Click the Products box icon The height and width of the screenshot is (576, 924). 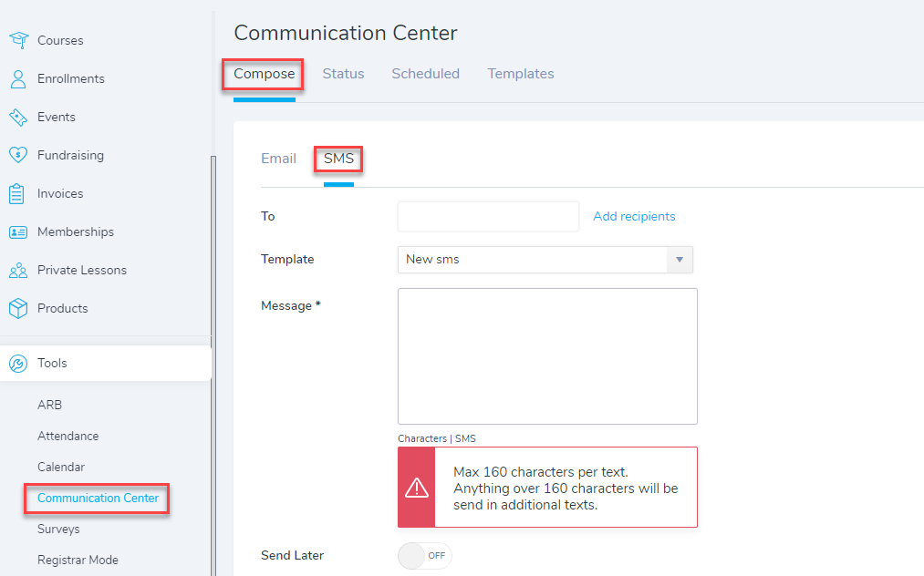[18, 308]
